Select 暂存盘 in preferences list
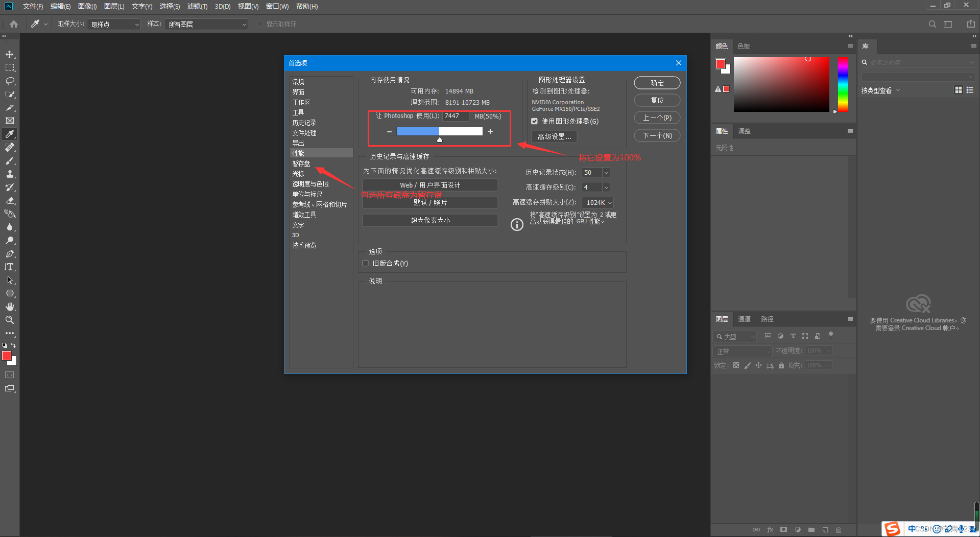This screenshot has height=537, width=980. point(301,164)
